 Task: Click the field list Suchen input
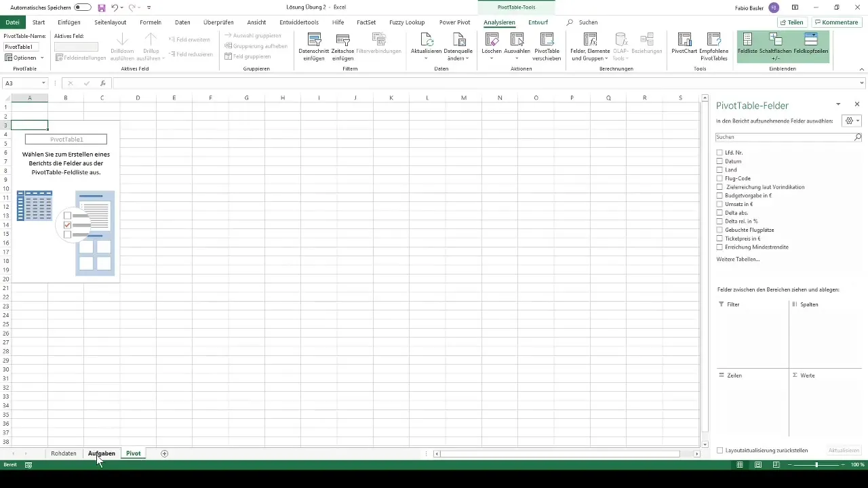(x=785, y=137)
